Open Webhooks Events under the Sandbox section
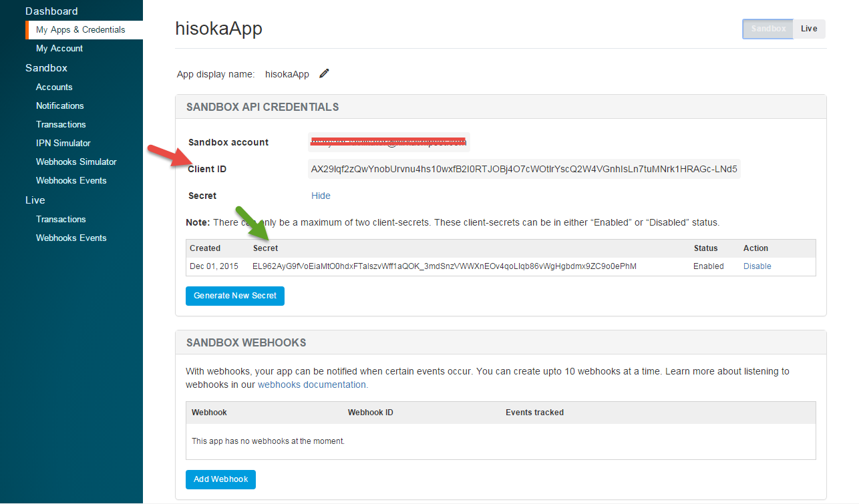This screenshot has height=504, width=859. (x=71, y=181)
